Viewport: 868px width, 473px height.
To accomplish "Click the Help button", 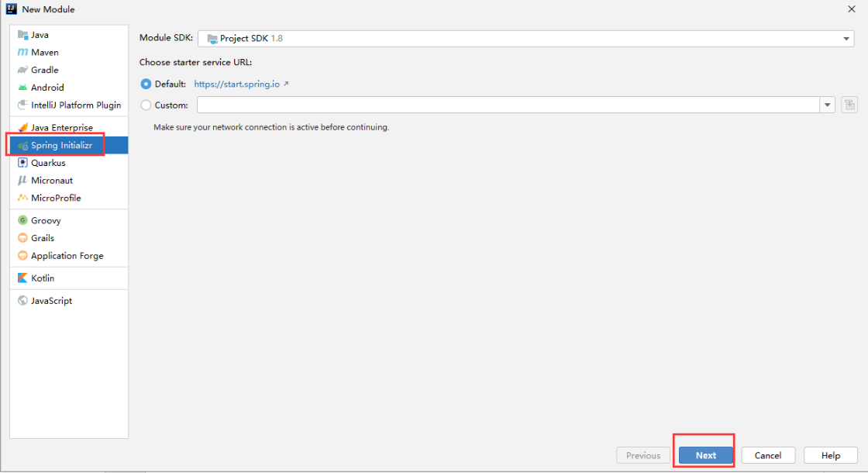I will [830, 455].
